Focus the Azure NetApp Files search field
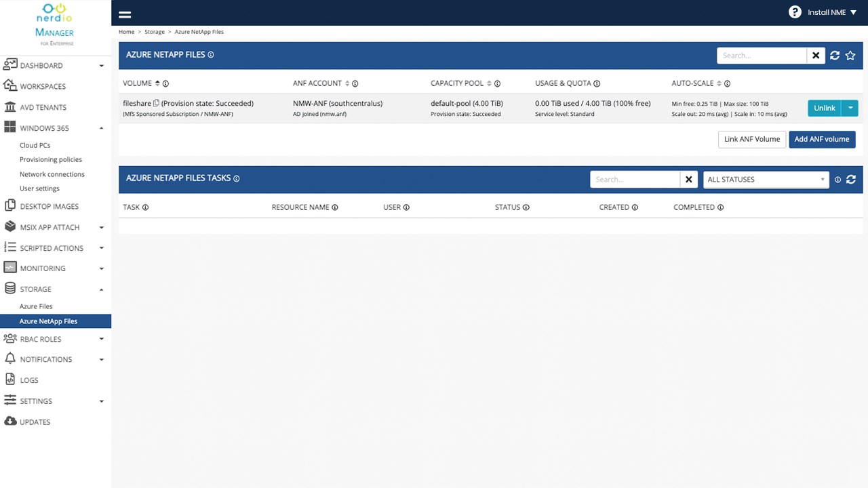This screenshot has width=868, height=488. (x=762, y=56)
